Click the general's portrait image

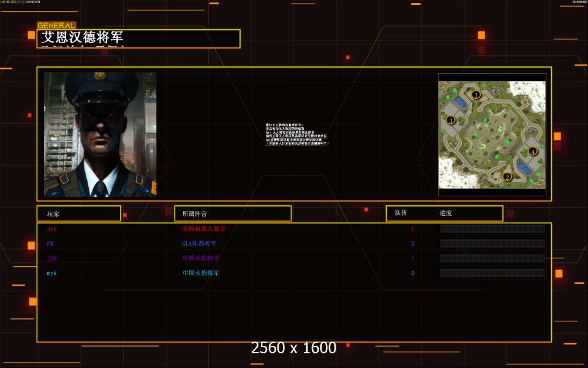[100, 134]
